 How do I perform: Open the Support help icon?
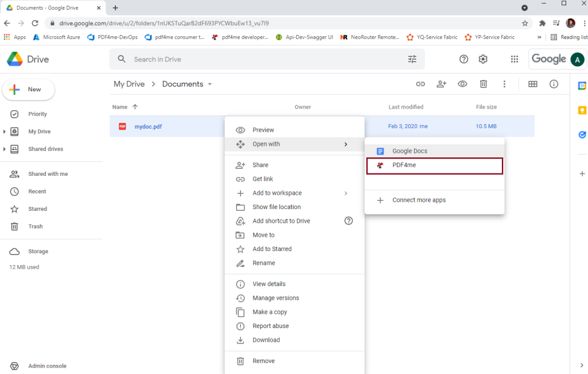(x=463, y=59)
